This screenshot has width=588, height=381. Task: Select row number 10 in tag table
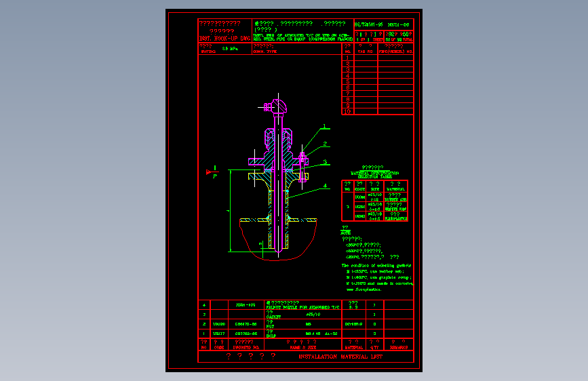347,112
